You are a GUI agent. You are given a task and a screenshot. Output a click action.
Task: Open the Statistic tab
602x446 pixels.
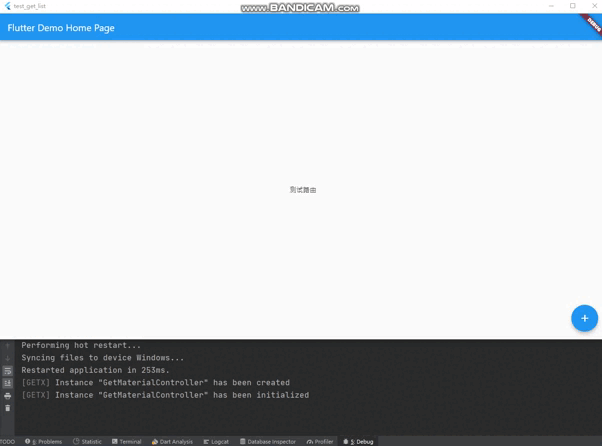click(x=88, y=441)
